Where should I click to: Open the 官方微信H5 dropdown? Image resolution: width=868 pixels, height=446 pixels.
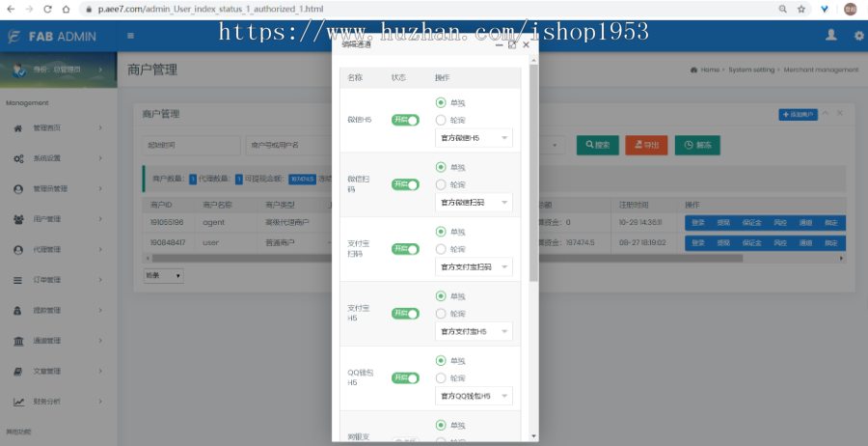(x=474, y=138)
